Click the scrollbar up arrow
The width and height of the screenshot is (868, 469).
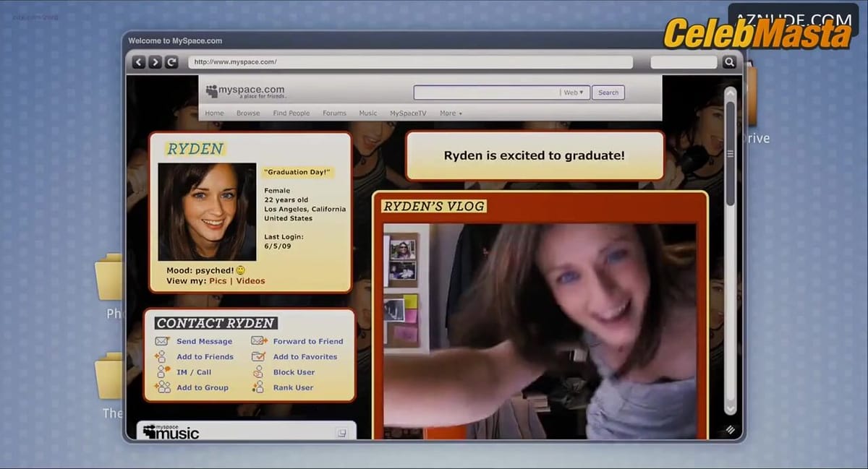(730, 93)
